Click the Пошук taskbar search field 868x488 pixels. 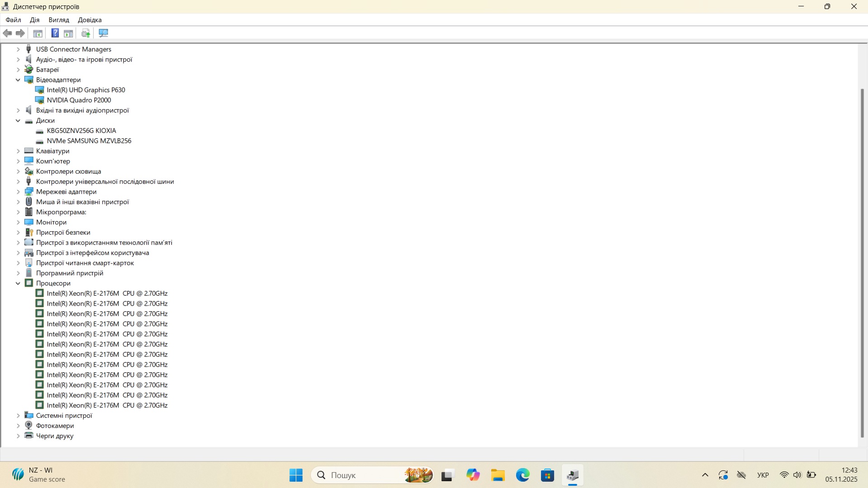point(362,475)
